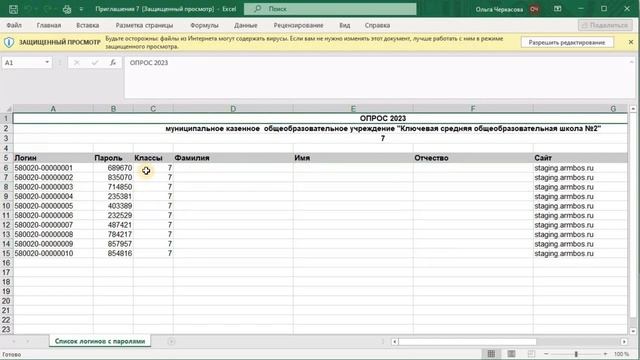This screenshot has height=360, width=640.
Task: Click the search box in the title bar
Action: pos(330,9)
